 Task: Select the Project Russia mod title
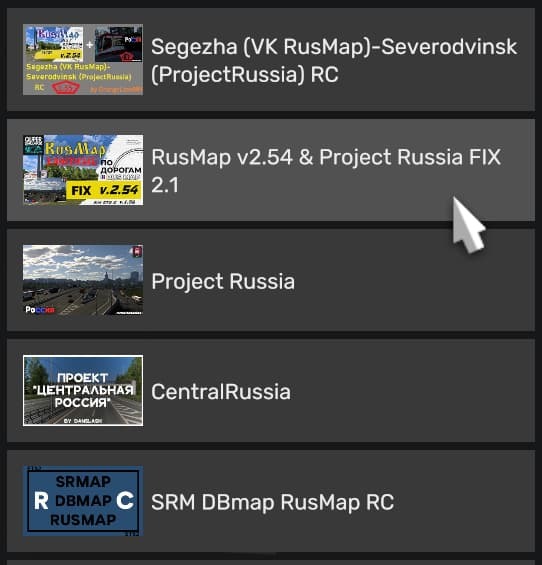223,281
